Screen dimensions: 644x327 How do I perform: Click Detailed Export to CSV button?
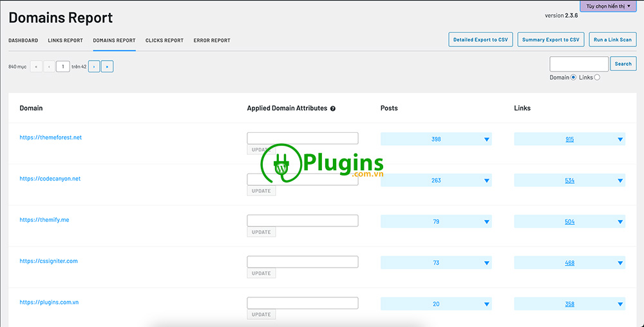[x=480, y=40]
